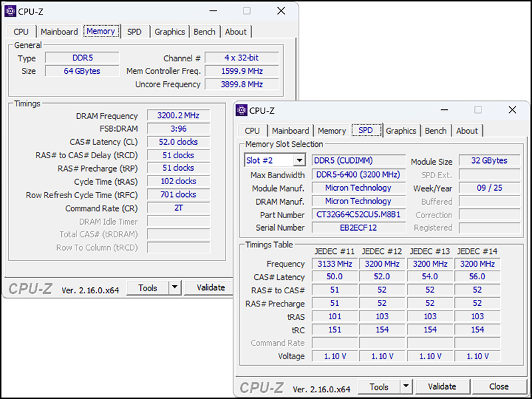
Task: Show the About tab in the front window
Action: [x=467, y=131]
